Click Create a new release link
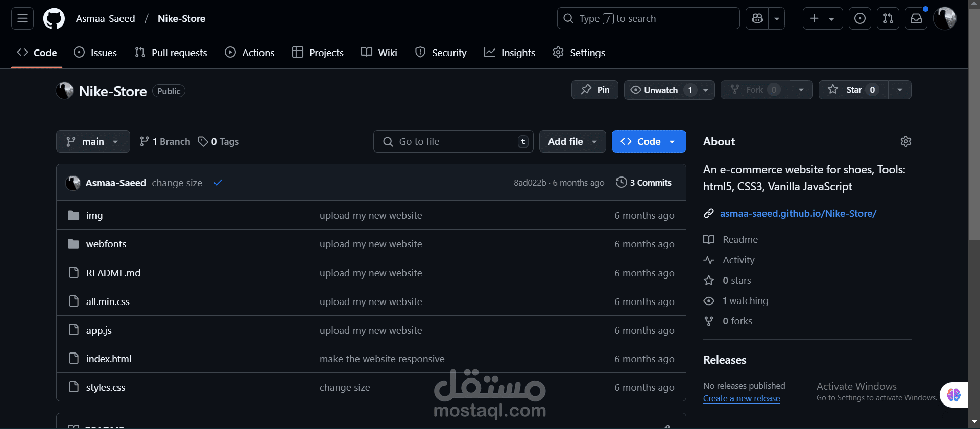Image resolution: width=980 pixels, height=429 pixels. tap(742, 398)
